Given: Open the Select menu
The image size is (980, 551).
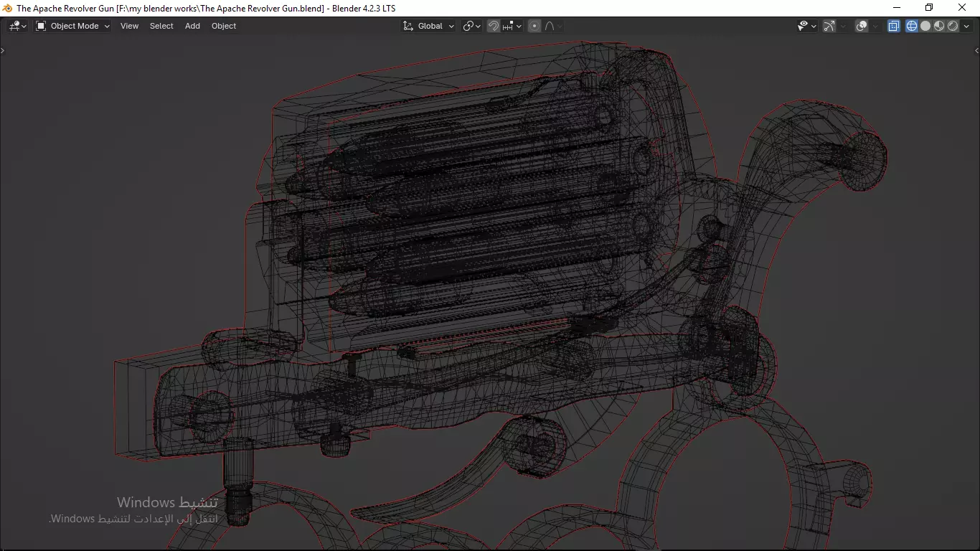Looking at the screenshot, I should tap(161, 26).
